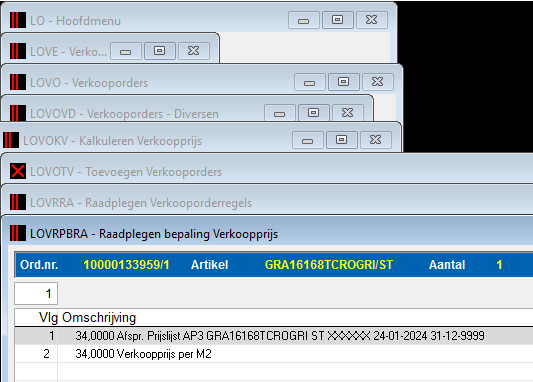The height and width of the screenshot is (382, 533).
Task: Minimize the LOVO Verkooporders window
Action: coord(309,82)
